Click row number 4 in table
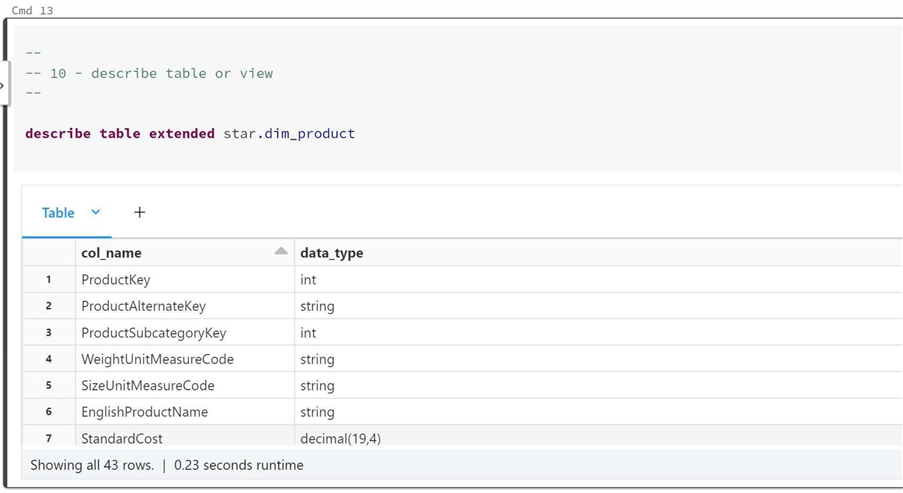Image resolution: width=903 pixels, height=493 pixels. coord(48,359)
